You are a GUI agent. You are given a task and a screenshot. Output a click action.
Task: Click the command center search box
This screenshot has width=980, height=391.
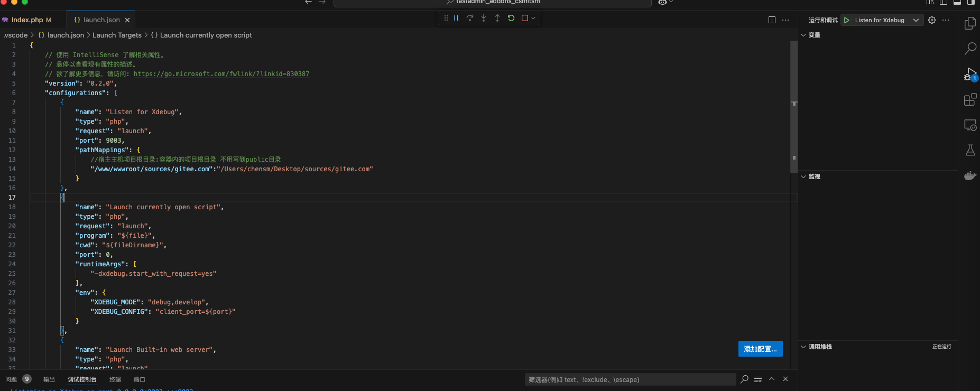coord(493,3)
